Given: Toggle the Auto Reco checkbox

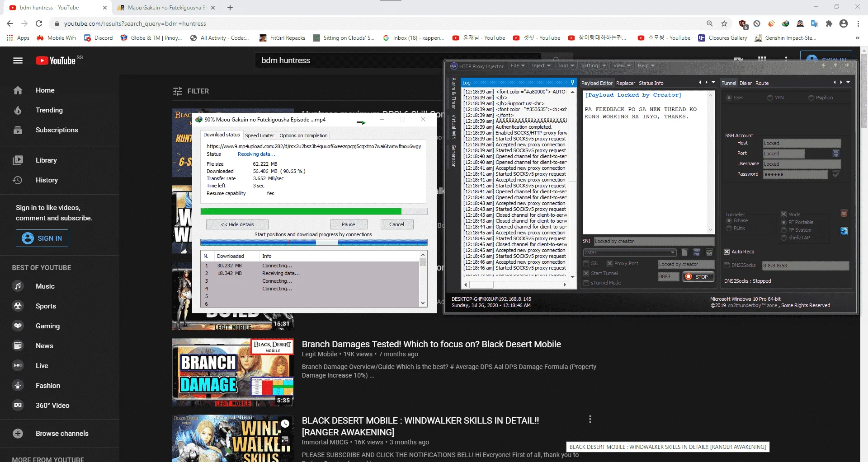Looking at the screenshot, I should pos(727,252).
